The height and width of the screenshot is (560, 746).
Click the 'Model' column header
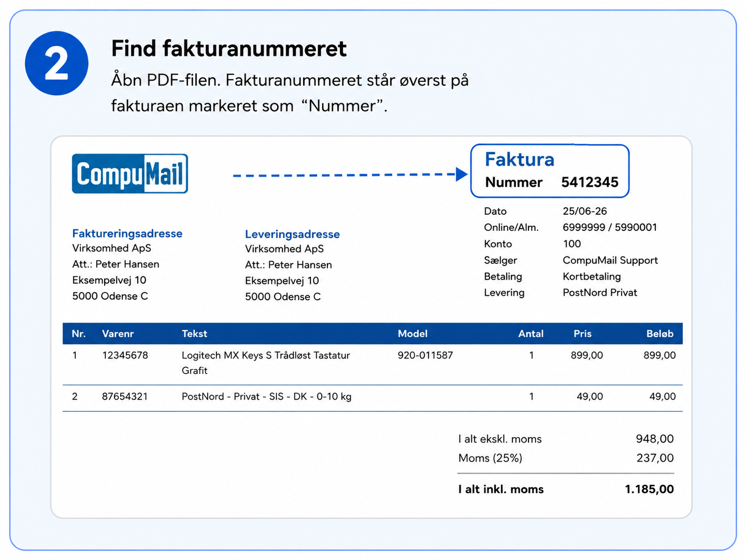(412, 334)
